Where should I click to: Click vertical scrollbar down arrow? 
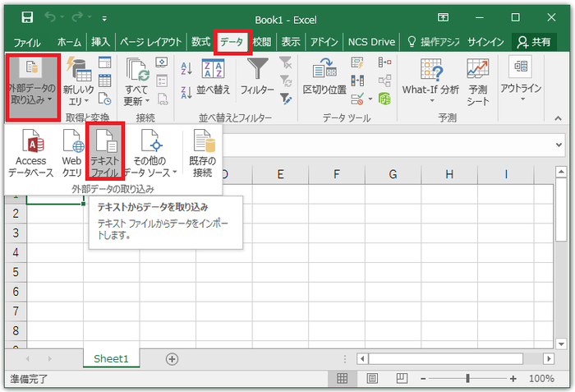pyautogui.click(x=561, y=344)
